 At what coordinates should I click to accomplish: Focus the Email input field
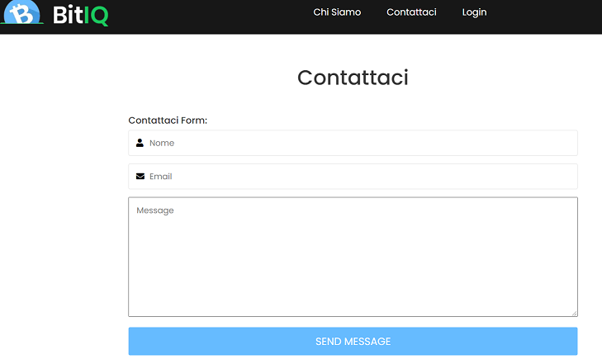point(353,177)
